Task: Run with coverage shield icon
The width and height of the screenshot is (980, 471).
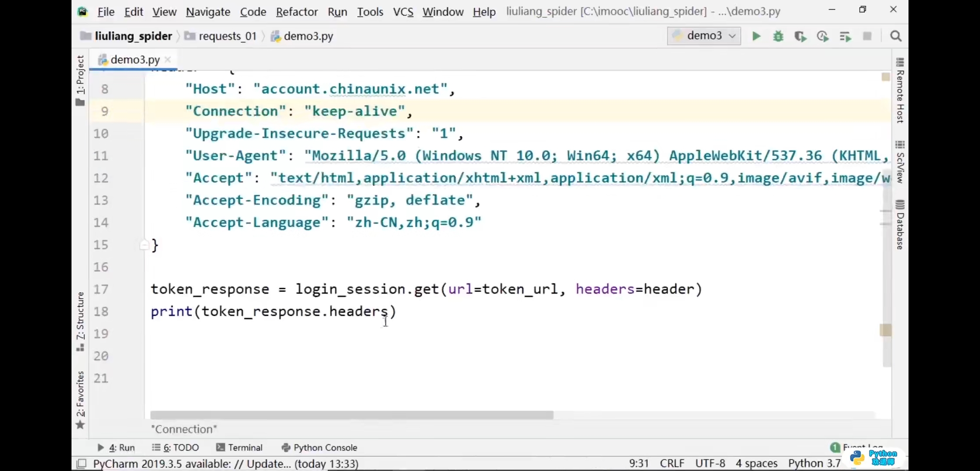Action: (800, 36)
